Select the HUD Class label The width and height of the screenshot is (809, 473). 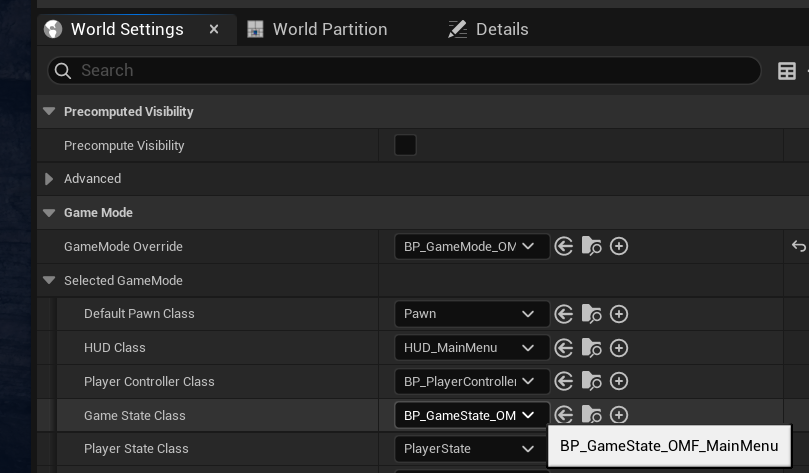pyautogui.click(x=115, y=348)
